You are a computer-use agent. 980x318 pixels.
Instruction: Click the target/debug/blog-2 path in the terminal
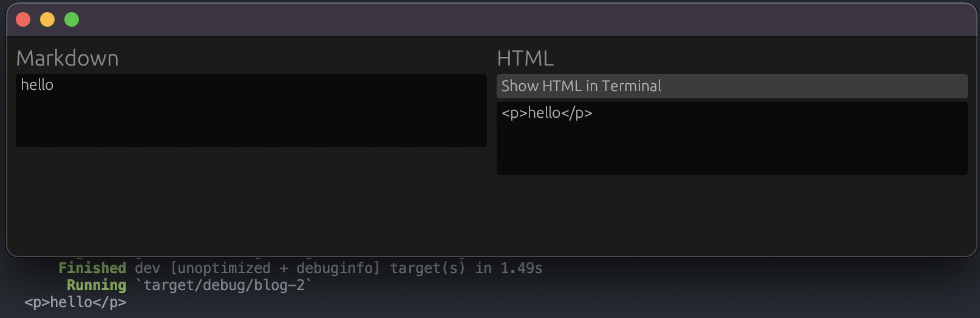(224, 285)
